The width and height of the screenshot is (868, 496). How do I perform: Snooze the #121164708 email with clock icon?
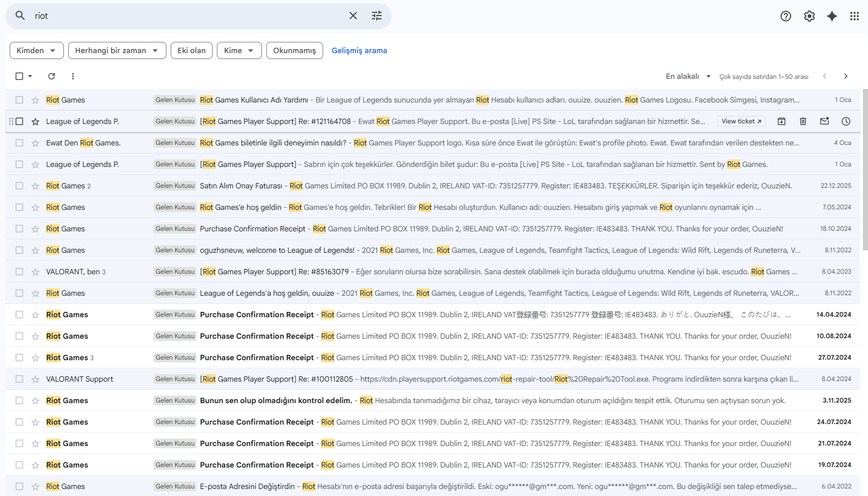click(846, 121)
